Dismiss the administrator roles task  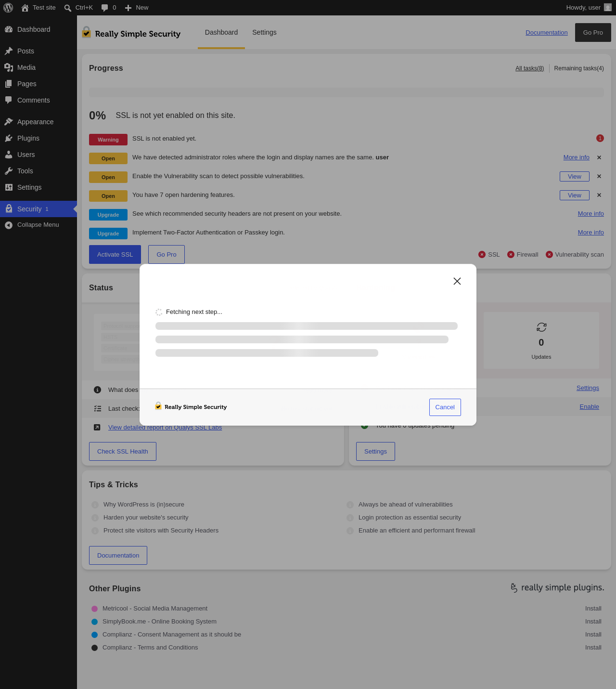(x=599, y=157)
